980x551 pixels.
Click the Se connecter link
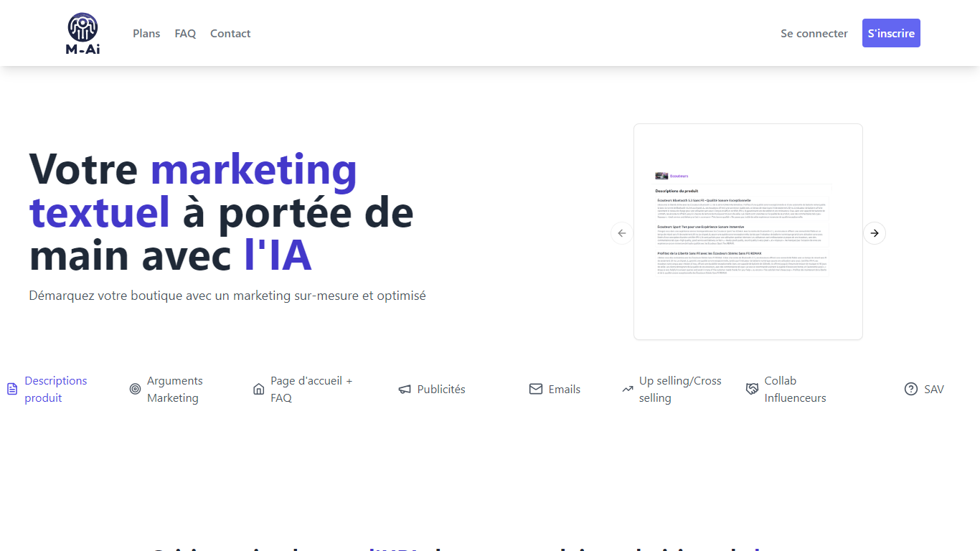pos(814,34)
